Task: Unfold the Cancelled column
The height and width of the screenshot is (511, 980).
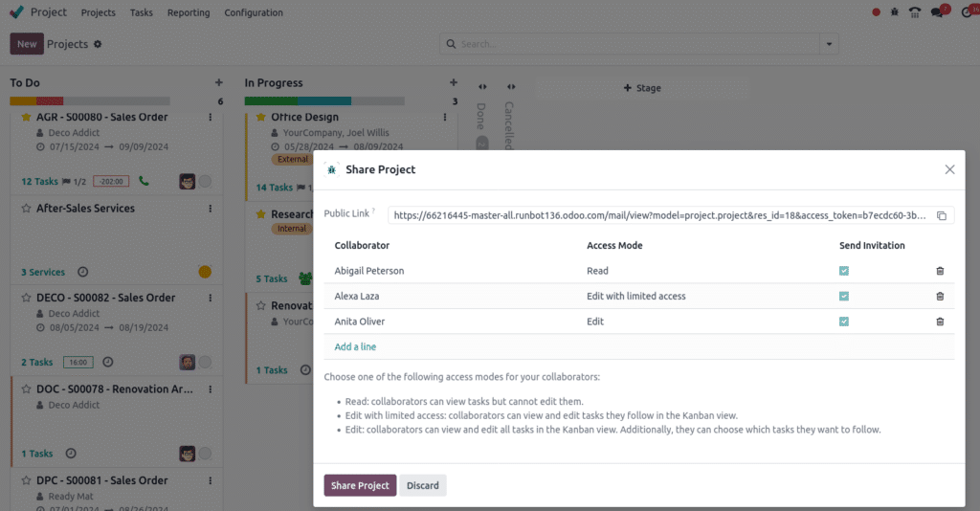Action: tap(511, 87)
